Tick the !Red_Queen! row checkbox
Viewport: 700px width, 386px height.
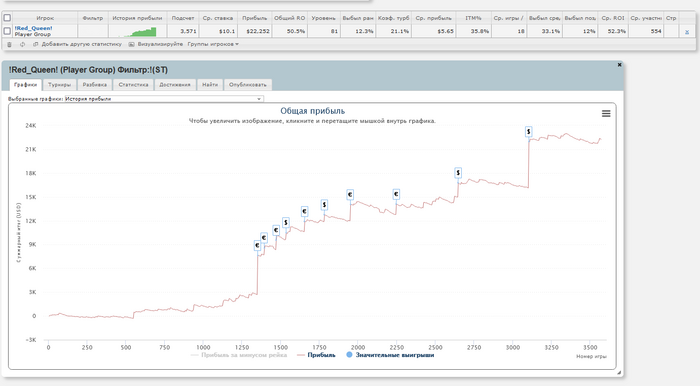pyautogui.click(x=7, y=31)
